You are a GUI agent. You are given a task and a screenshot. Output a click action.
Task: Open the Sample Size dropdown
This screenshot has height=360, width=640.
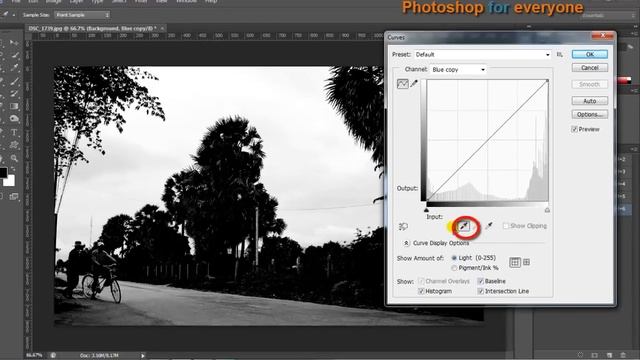coord(82,15)
